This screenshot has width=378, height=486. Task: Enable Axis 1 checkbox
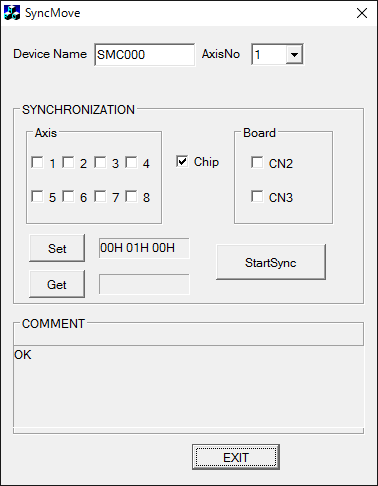pos(37,163)
